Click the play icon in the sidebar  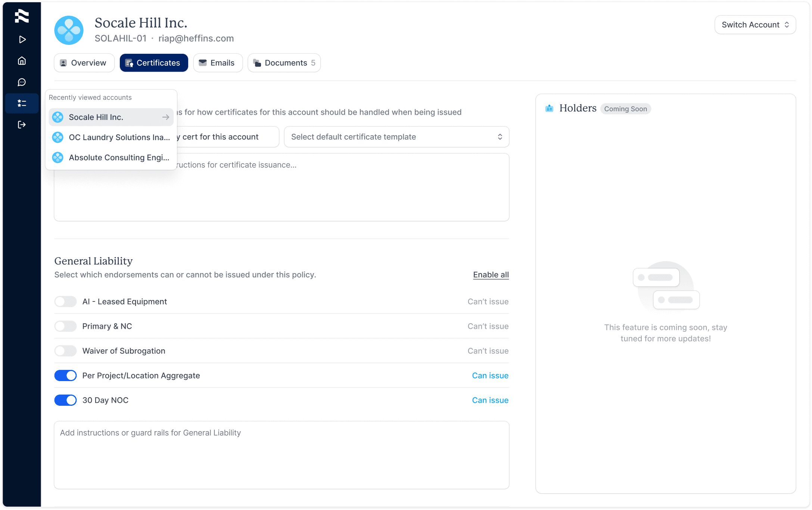point(22,40)
